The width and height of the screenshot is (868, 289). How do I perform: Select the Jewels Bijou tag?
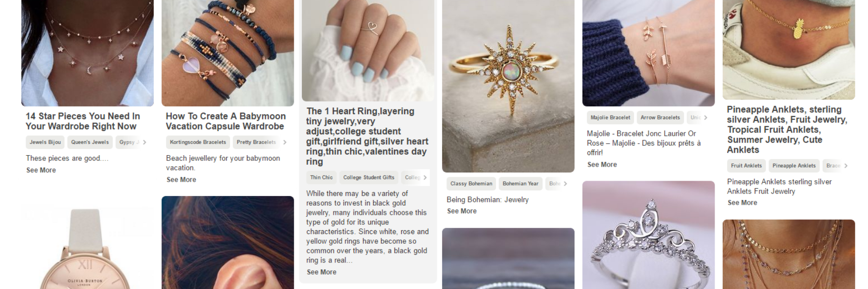click(x=45, y=142)
